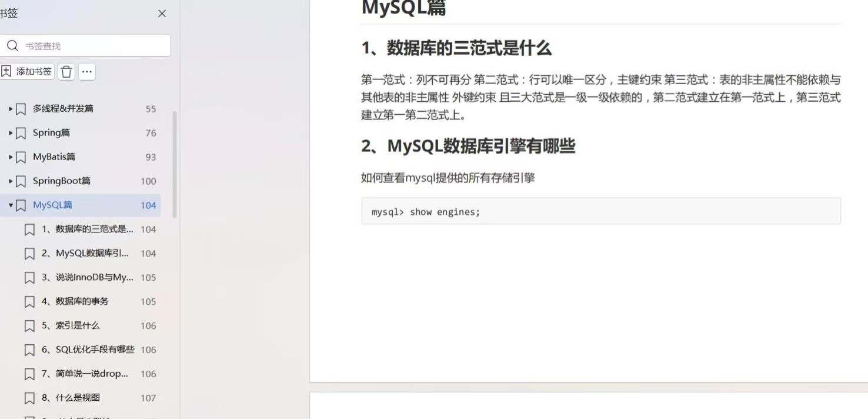Click bookmark icon beside 1、数据库的三范式是
This screenshot has height=419, width=868.
pyautogui.click(x=29, y=230)
